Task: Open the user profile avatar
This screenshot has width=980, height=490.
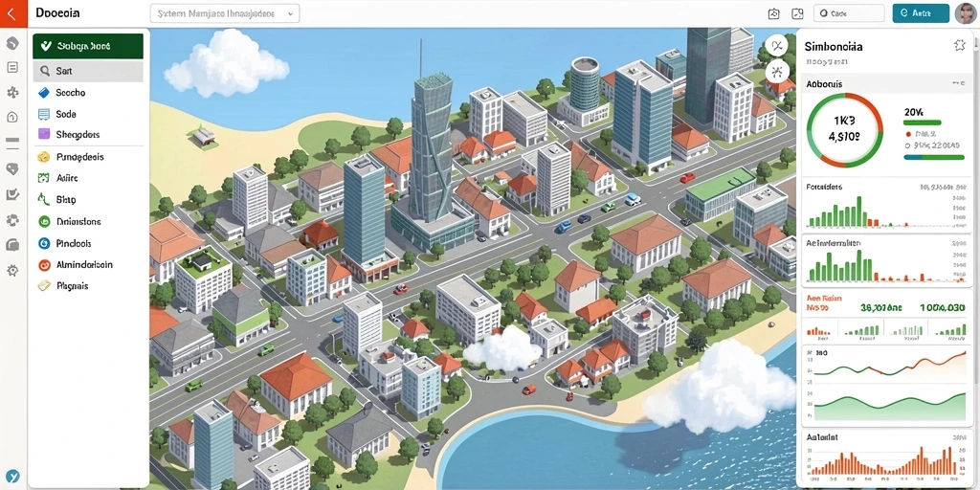Action: (x=967, y=13)
